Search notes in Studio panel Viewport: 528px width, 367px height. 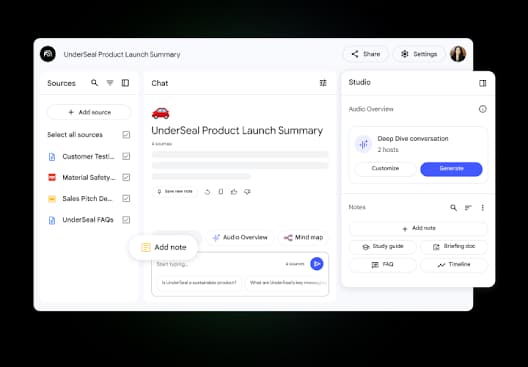point(454,208)
